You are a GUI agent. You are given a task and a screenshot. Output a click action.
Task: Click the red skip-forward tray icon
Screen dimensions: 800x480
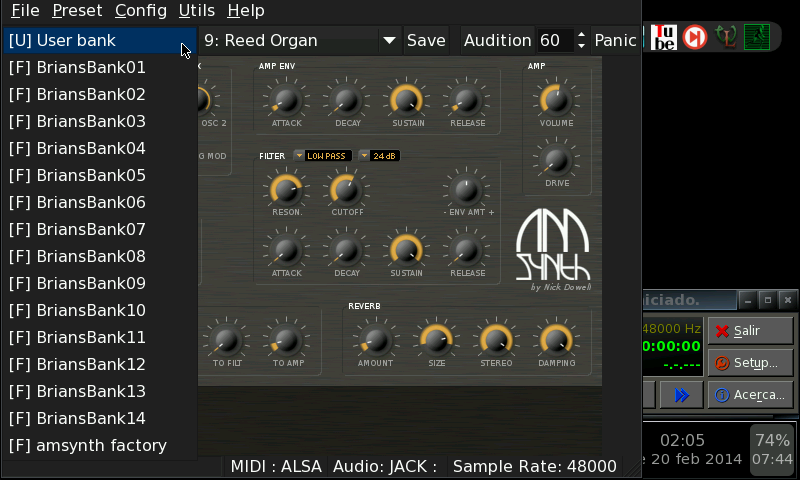click(695, 37)
